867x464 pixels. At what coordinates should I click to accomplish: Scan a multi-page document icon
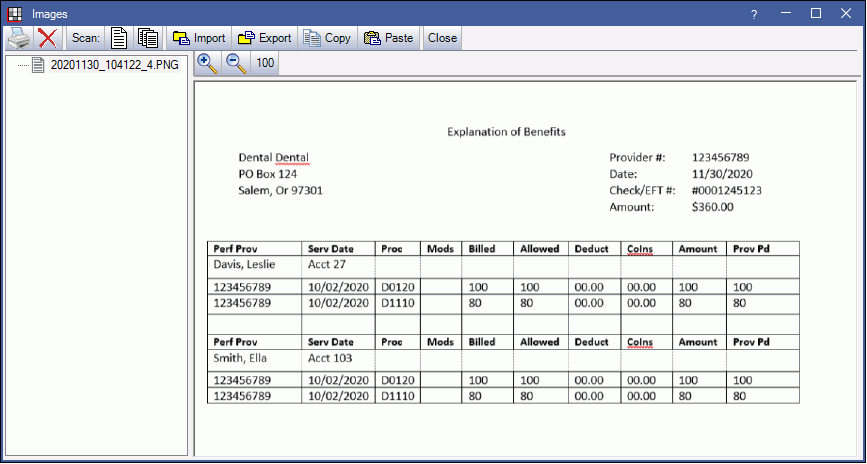148,38
